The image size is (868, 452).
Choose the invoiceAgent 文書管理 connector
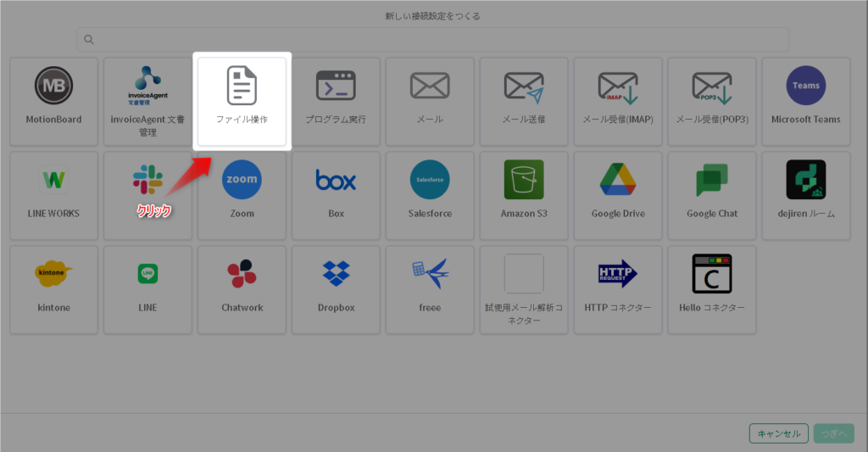pyautogui.click(x=147, y=102)
